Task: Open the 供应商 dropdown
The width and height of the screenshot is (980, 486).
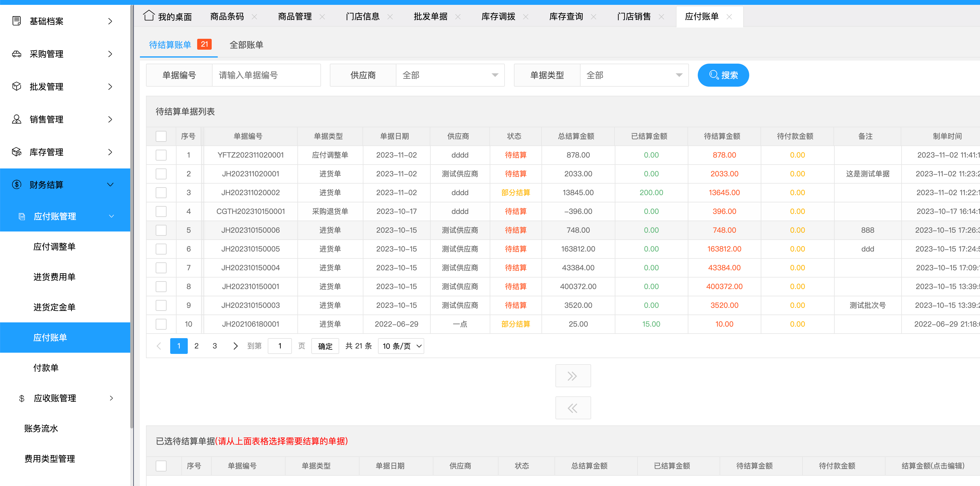Action: coord(450,75)
